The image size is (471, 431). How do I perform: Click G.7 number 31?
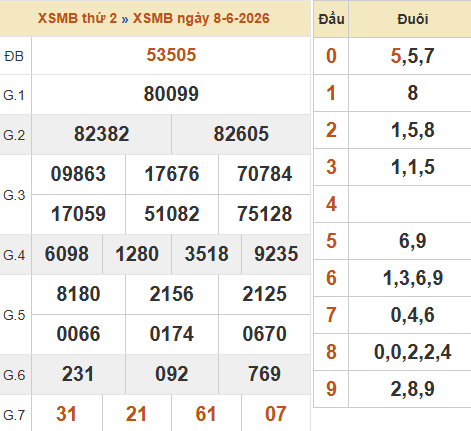tap(67, 414)
